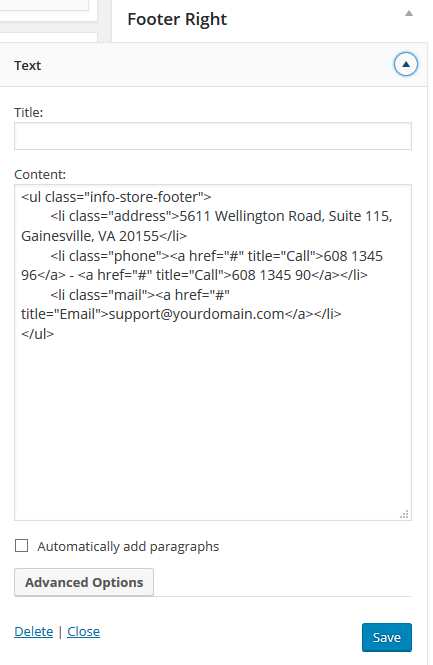Click the Footer Right heading
This screenshot has width=433, height=665.
tap(177, 20)
